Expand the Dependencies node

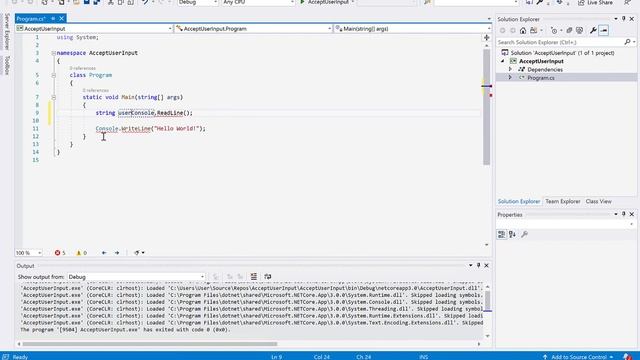[510, 69]
